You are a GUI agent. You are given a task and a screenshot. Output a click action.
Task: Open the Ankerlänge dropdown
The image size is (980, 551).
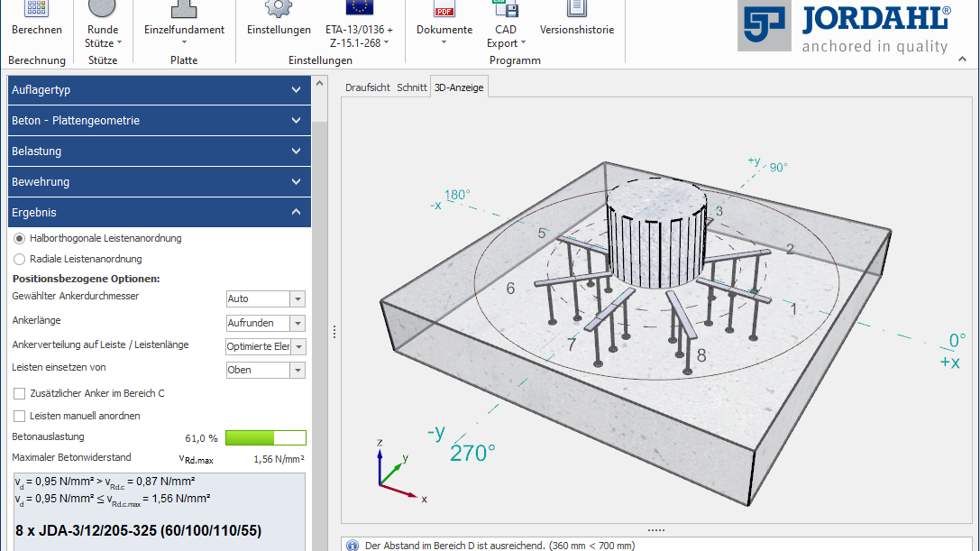point(298,324)
